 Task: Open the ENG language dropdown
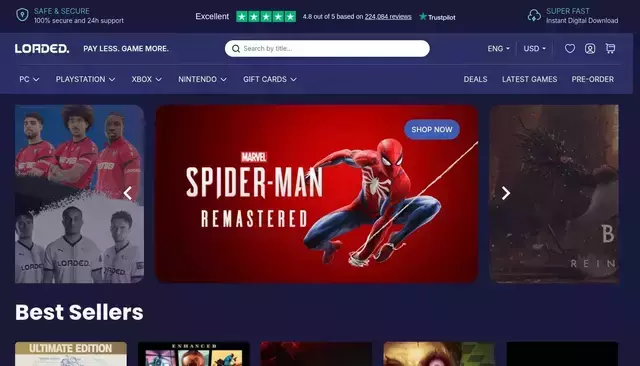pos(498,49)
